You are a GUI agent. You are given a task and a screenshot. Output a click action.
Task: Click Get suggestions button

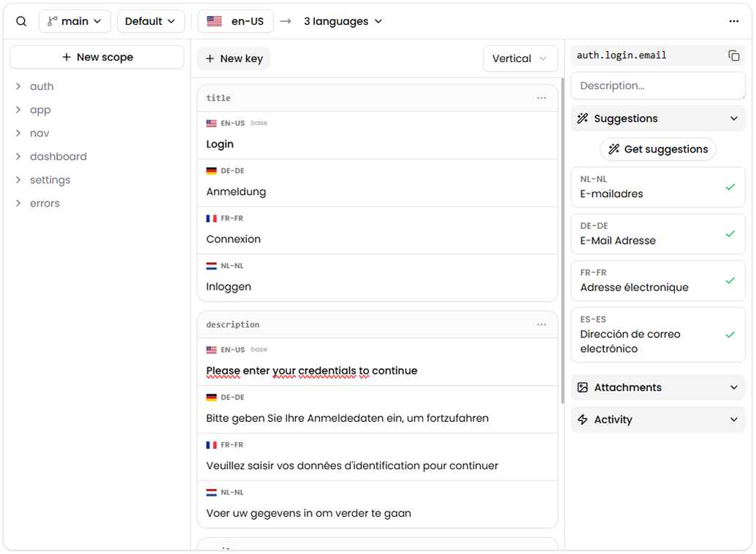click(x=658, y=150)
